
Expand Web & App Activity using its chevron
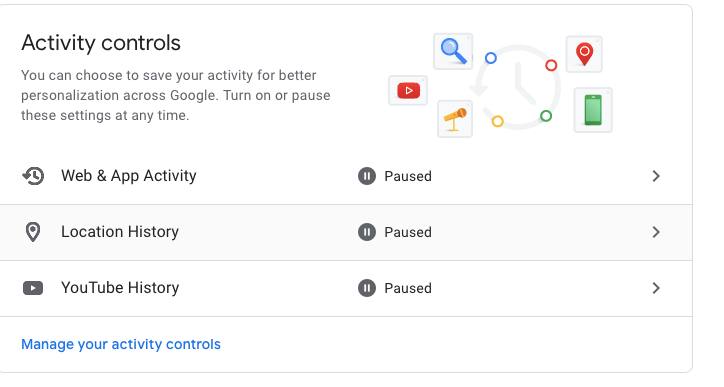pos(656,176)
